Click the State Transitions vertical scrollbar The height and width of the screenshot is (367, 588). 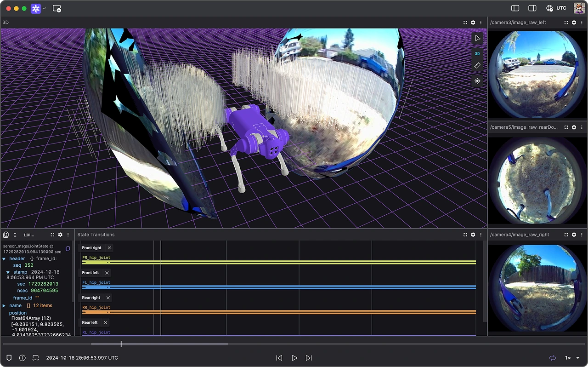click(x=485, y=281)
